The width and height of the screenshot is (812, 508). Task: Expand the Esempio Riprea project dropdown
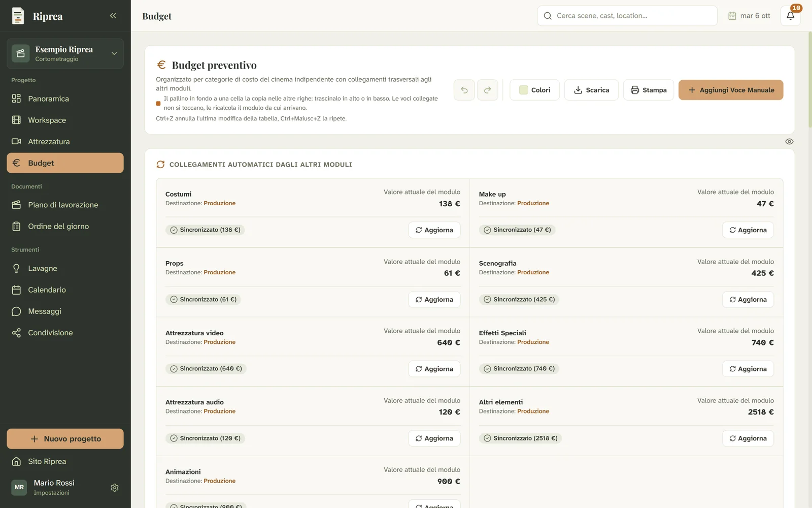(x=65, y=54)
